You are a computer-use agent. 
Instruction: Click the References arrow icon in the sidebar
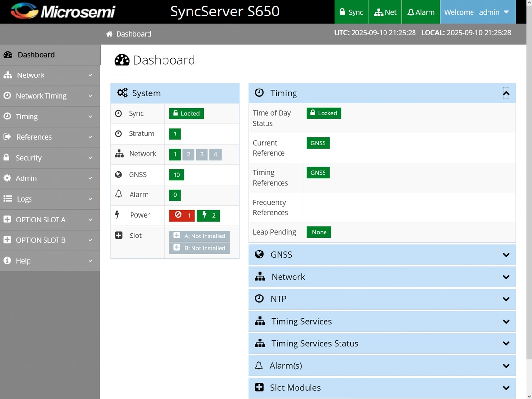tap(7, 137)
